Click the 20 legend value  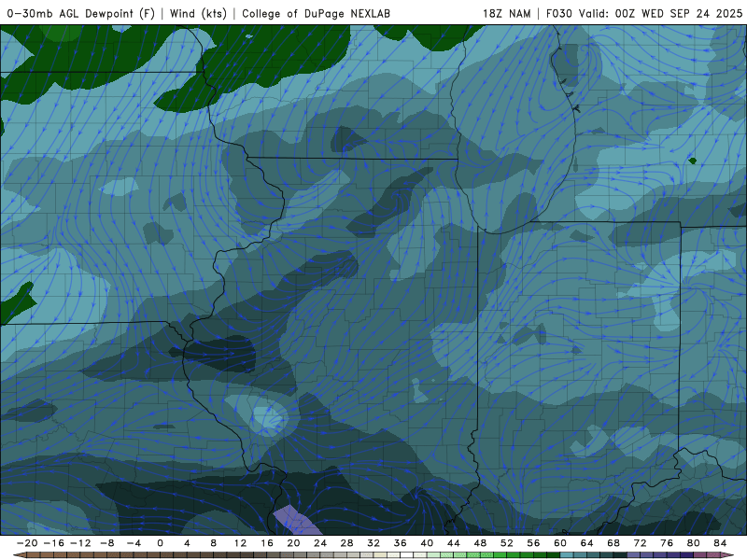coord(293,543)
